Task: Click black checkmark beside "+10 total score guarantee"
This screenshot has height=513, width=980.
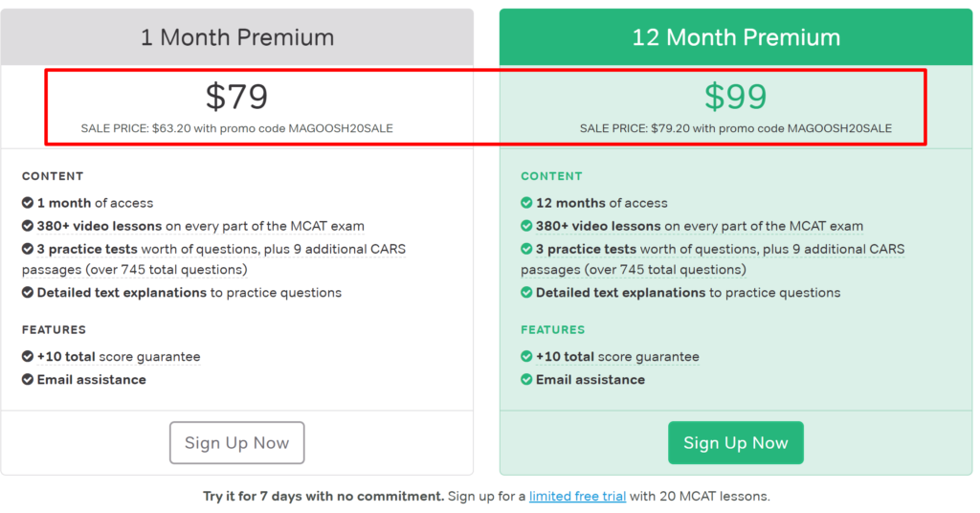Action: coord(28,356)
